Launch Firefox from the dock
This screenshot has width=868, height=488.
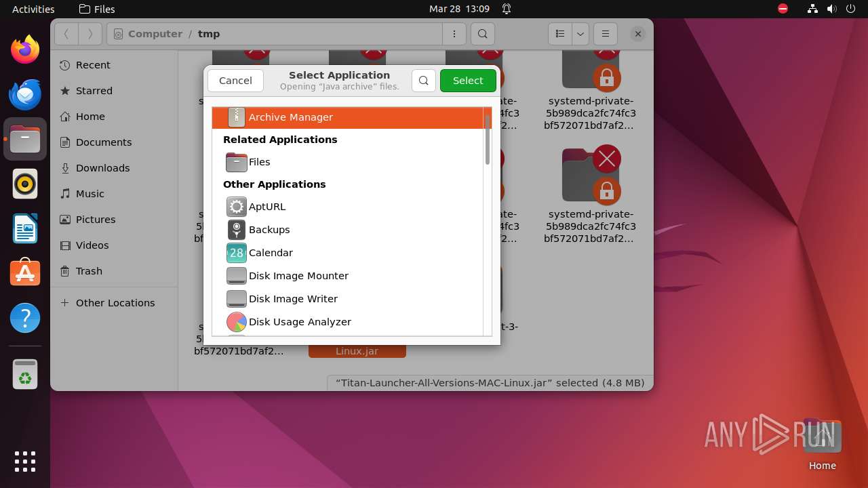click(25, 49)
